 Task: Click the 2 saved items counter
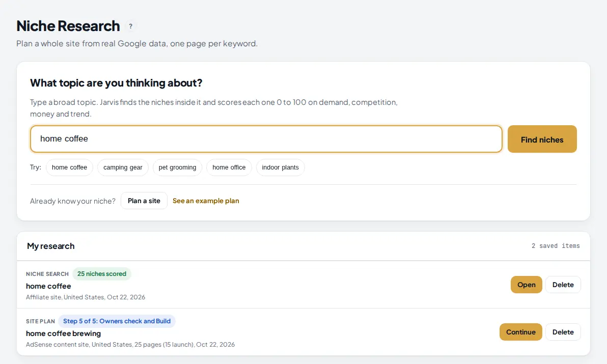tap(556, 246)
